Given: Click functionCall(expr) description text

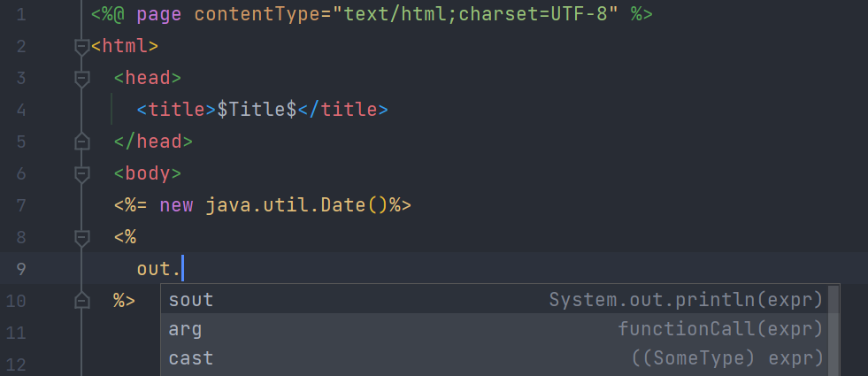Looking at the screenshot, I should pyautogui.click(x=720, y=329).
